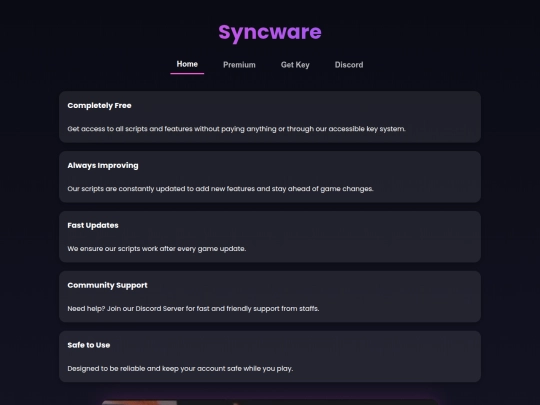Click the 'Our scripts are constantly updated' text
The width and height of the screenshot is (540, 405).
point(220,189)
